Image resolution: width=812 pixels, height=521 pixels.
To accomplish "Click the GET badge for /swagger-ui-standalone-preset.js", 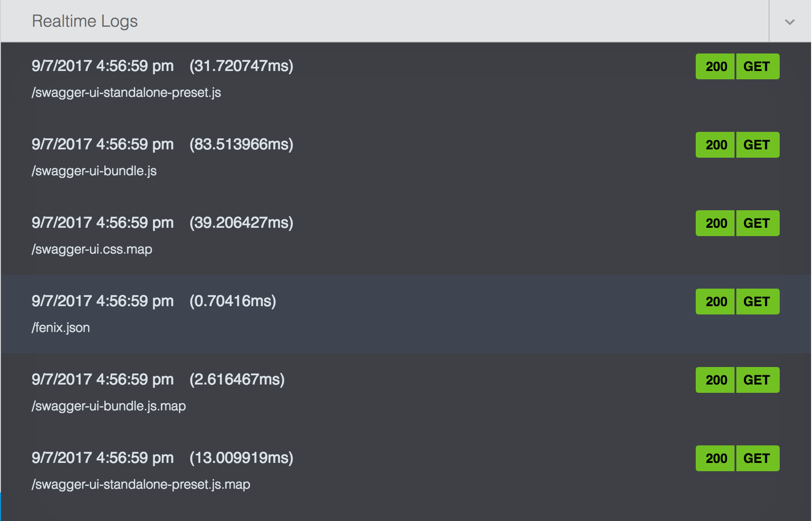I will (x=757, y=66).
